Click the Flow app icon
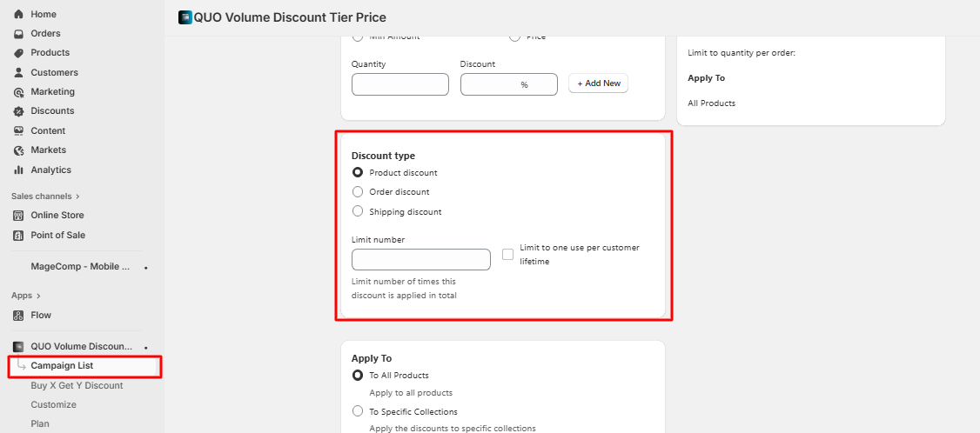 18,315
